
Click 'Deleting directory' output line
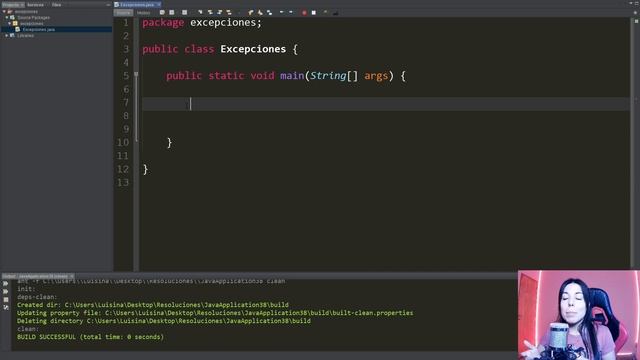point(164,321)
